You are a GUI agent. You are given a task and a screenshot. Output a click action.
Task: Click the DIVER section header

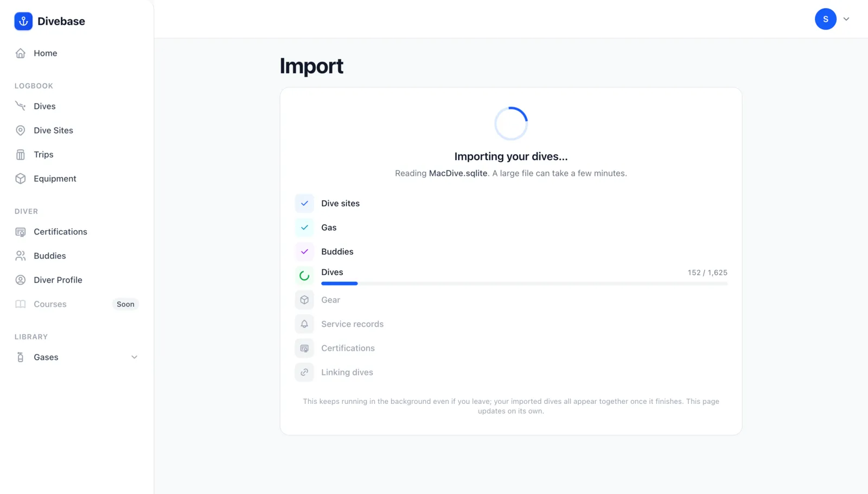point(26,211)
